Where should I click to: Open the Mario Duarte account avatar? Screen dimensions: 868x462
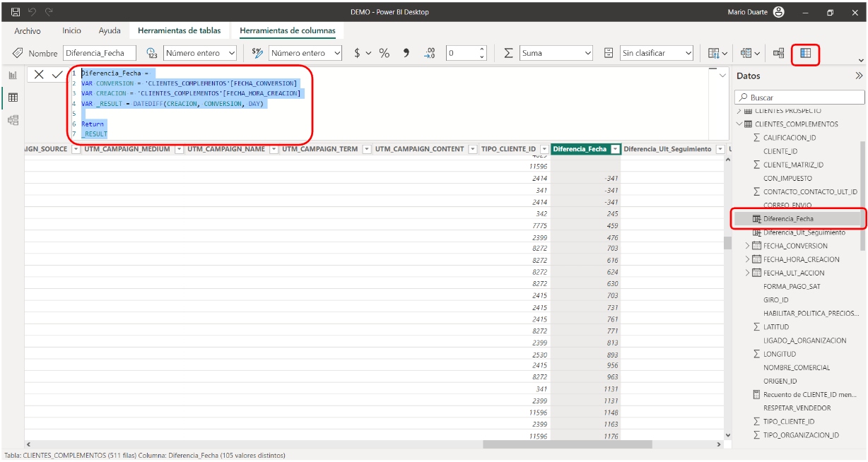pos(779,12)
